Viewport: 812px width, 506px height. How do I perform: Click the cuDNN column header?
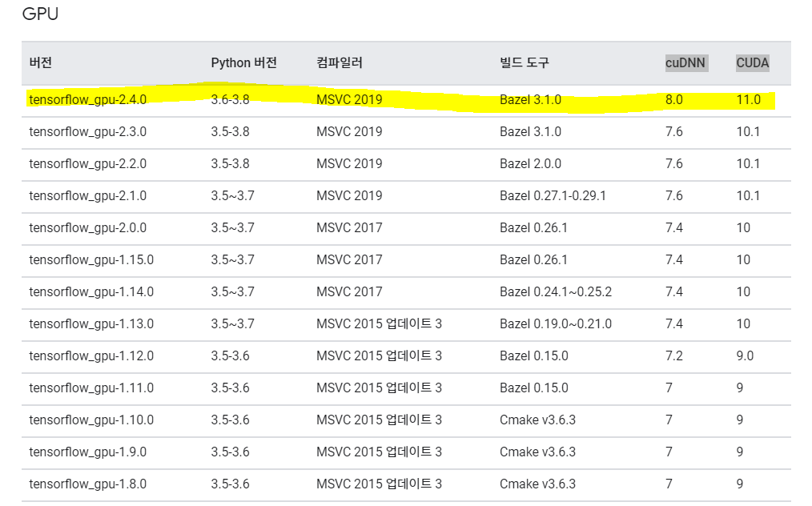(x=685, y=62)
